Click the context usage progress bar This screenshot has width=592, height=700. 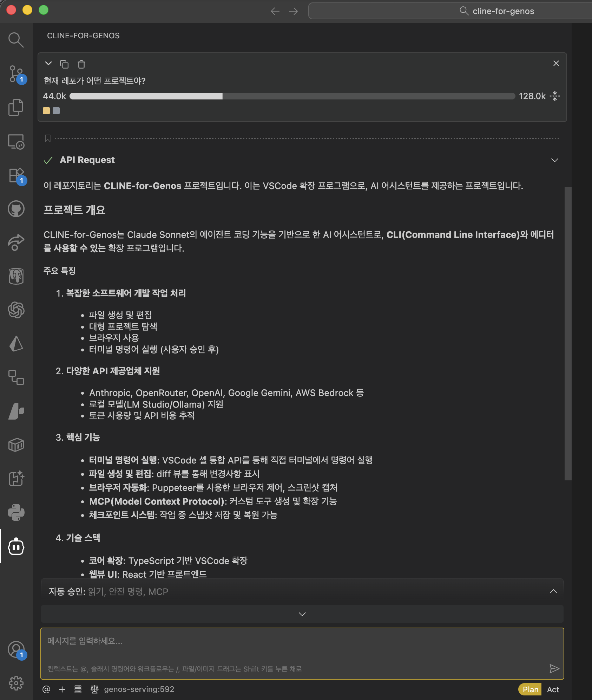click(292, 96)
